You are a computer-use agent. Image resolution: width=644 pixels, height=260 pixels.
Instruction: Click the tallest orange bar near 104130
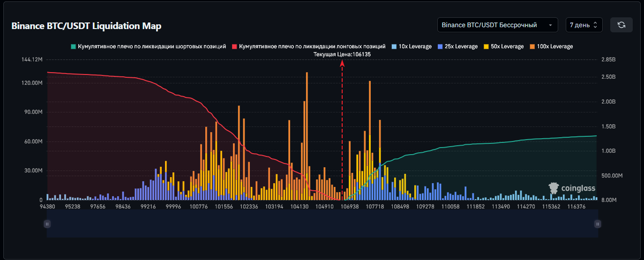(x=307, y=136)
